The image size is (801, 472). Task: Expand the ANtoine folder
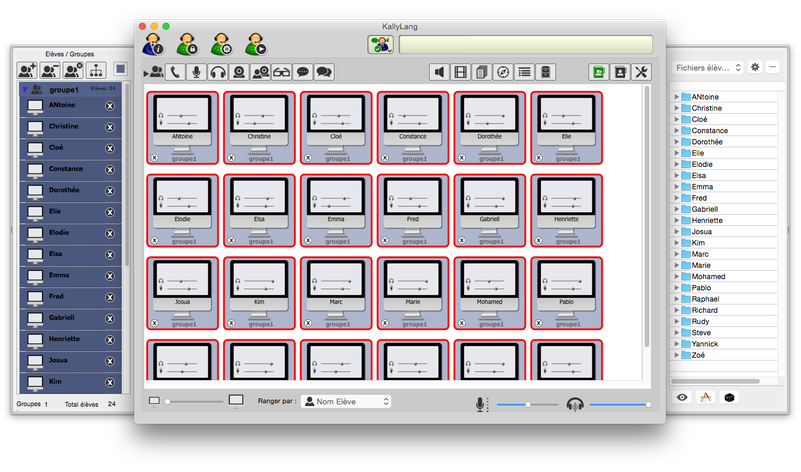click(x=676, y=97)
